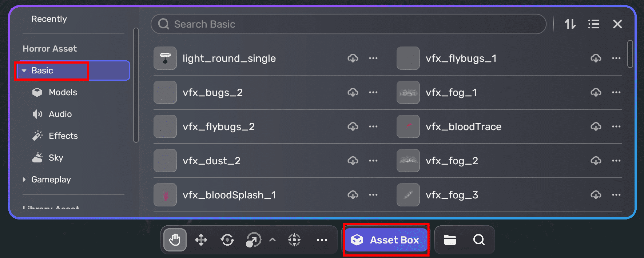Select the rotate tool in toolbar
Viewport: 644px width, 258px height.
227,240
